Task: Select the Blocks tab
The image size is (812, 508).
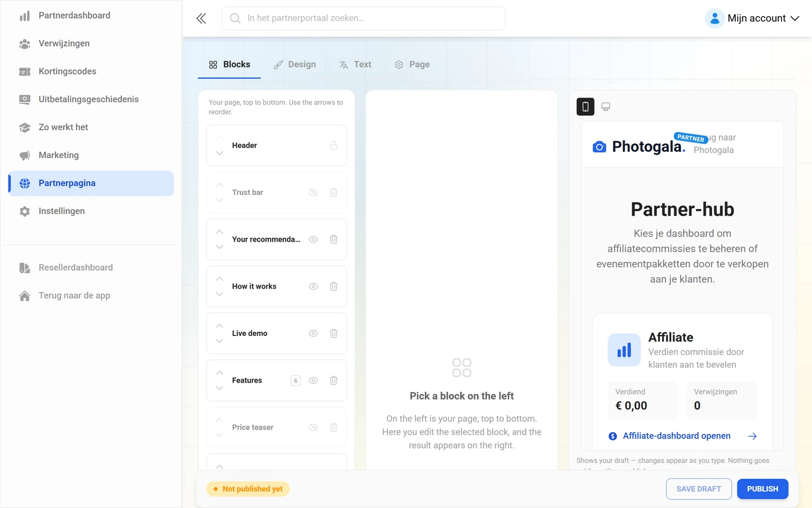Action: click(x=230, y=65)
